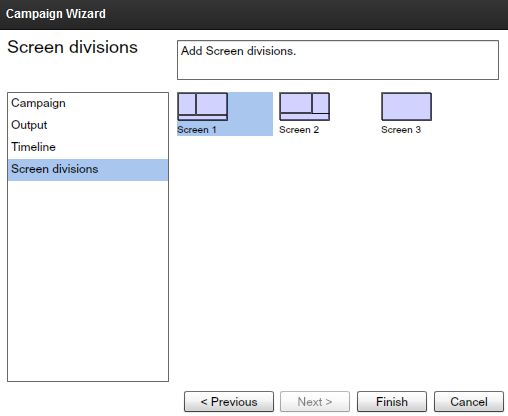This screenshot has height=416, width=508.
Task: Click highlighted selection area beside Screen 1 thumbnail
Action: coord(251,113)
